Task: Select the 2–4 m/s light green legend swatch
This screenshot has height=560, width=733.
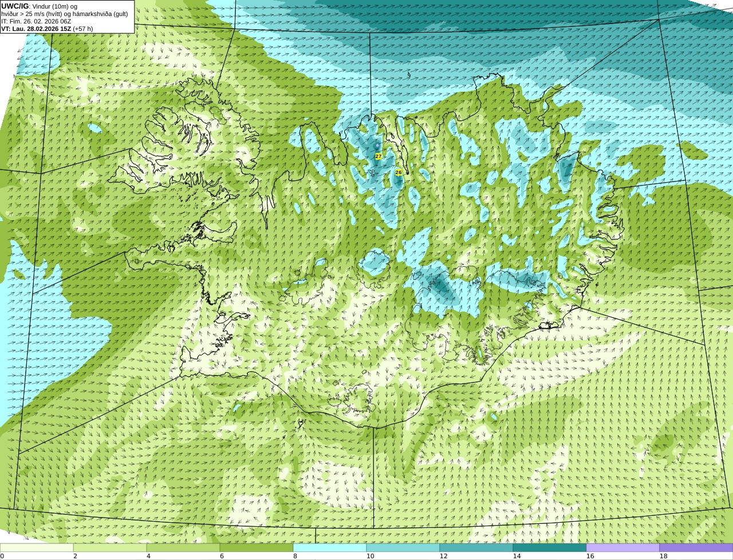Action: pos(110,548)
